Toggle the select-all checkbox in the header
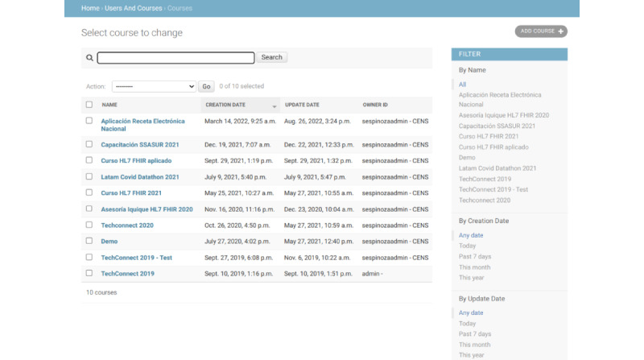The height and width of the screenshot is (360, 644). (89, 105)
